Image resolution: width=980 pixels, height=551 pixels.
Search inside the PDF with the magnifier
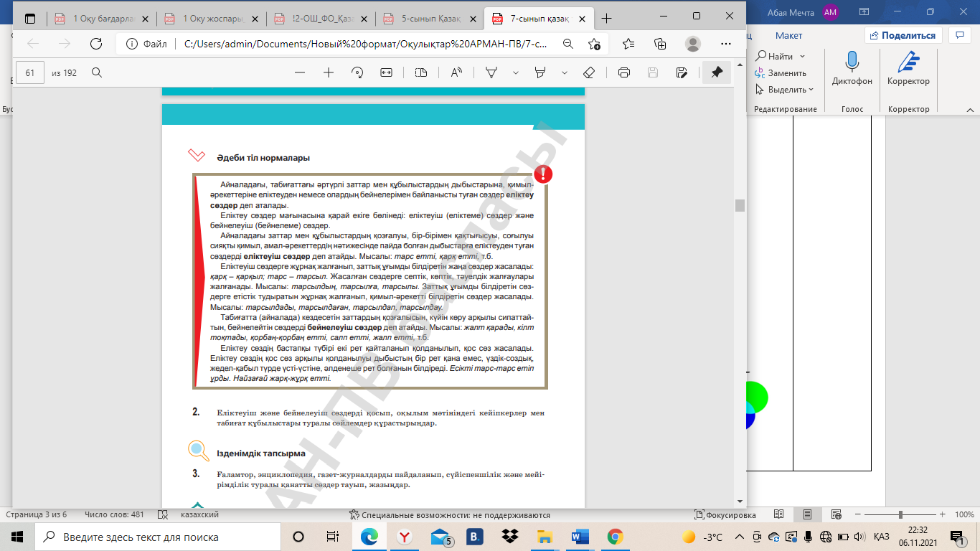tap(97, 72)
